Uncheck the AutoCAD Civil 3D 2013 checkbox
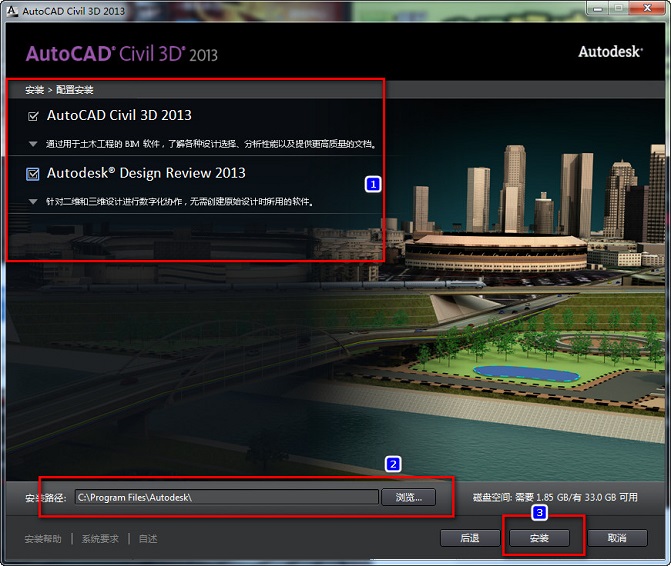This screenshot has height=566, width=671. click(x=33, y=116)
